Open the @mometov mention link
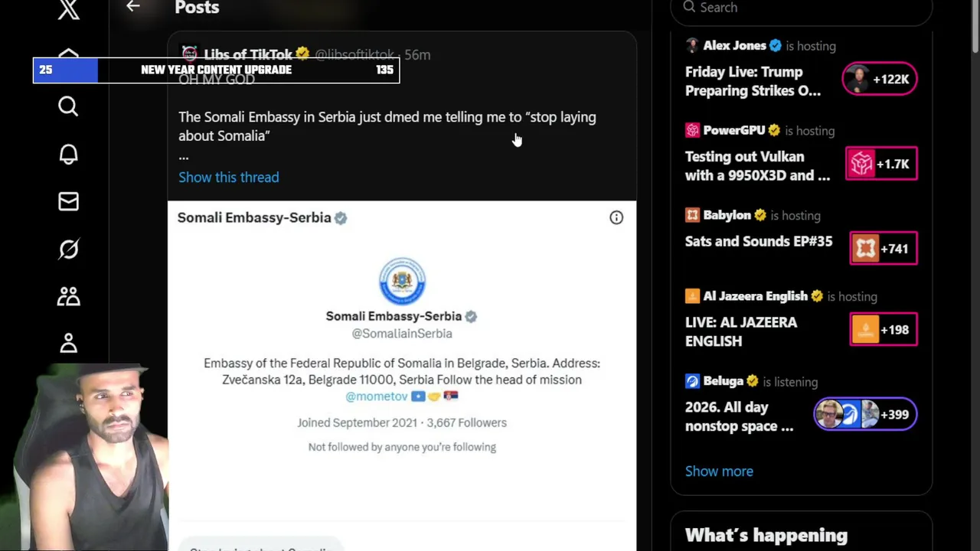Image resolution: width=980 pixels, height=551 pixels. coord(377,396)
